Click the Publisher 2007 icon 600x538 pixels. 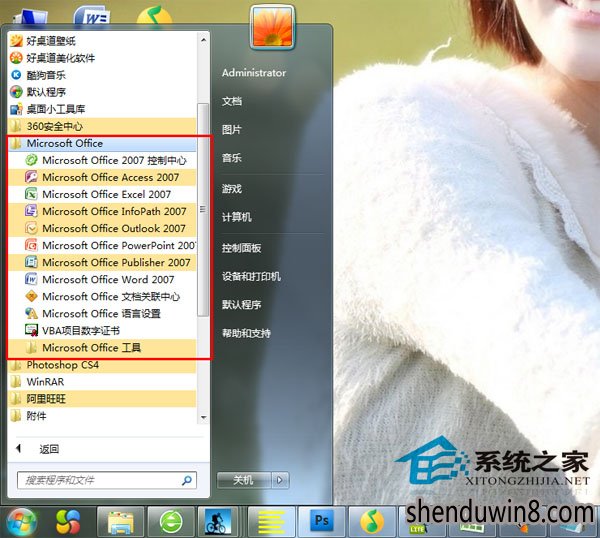point(31,262)
